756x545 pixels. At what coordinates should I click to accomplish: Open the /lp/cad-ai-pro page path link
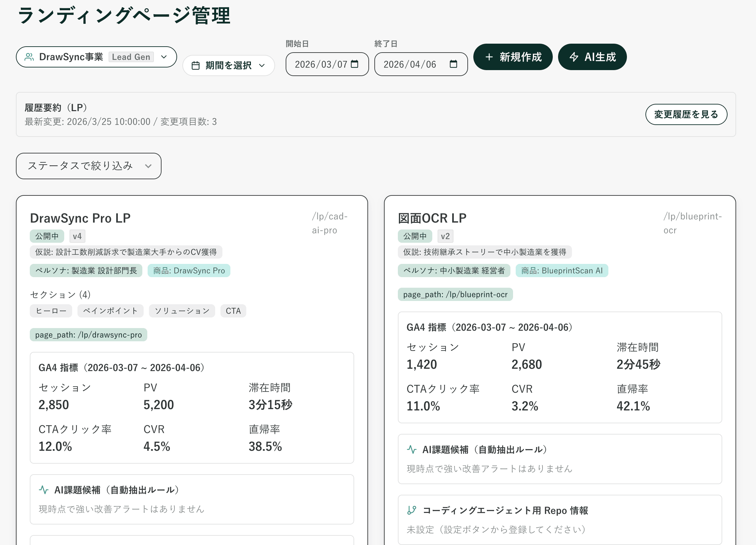330,223
